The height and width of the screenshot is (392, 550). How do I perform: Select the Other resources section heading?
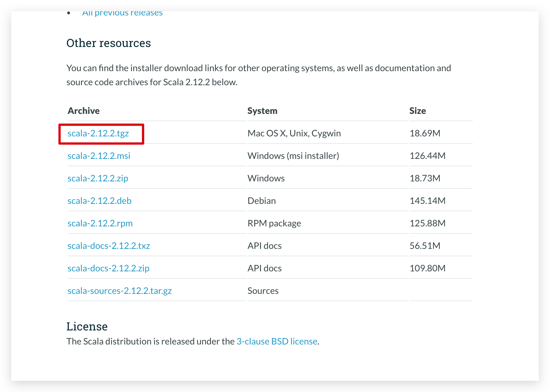(x=109, y=43)
